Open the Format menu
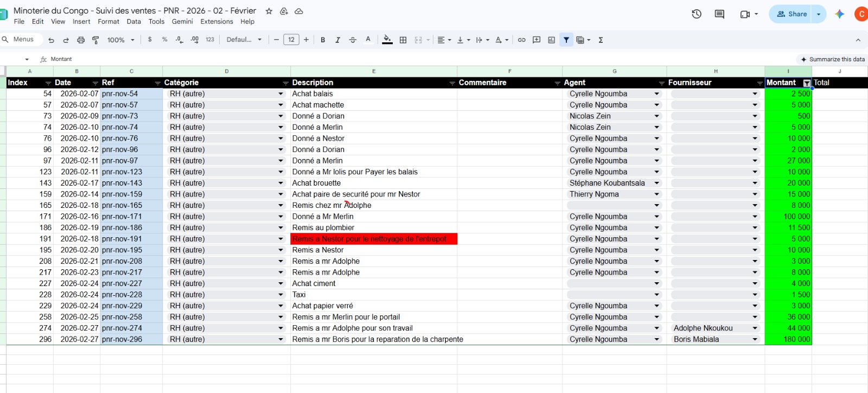The width and height of the screenshot is (868, 393). point(108,22)
